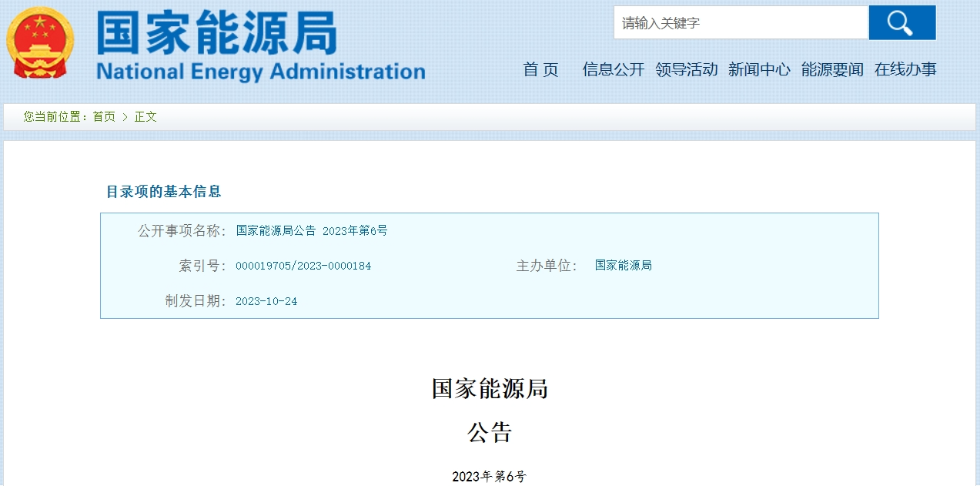This screenshot has height=486, width=980.
Task: Click the 主办单位 value 国家能源局
Action: coord(624,266)
